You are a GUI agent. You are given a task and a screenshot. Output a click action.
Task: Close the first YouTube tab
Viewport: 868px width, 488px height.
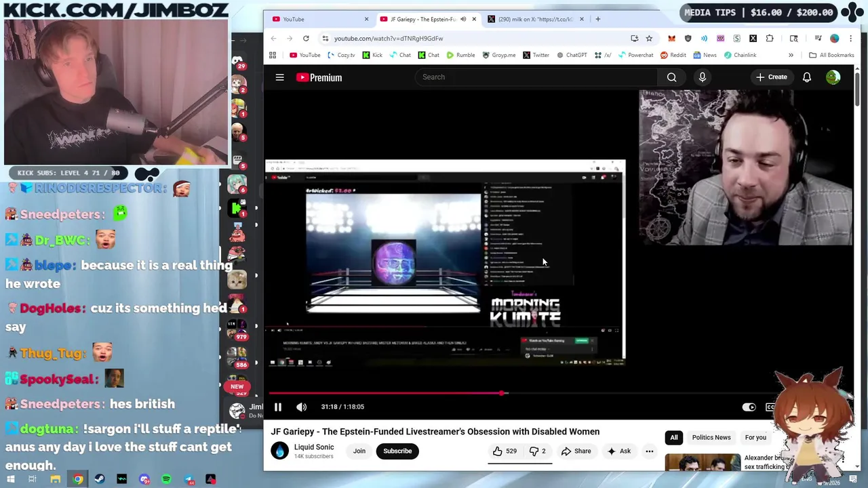click(x=367, y=19)
